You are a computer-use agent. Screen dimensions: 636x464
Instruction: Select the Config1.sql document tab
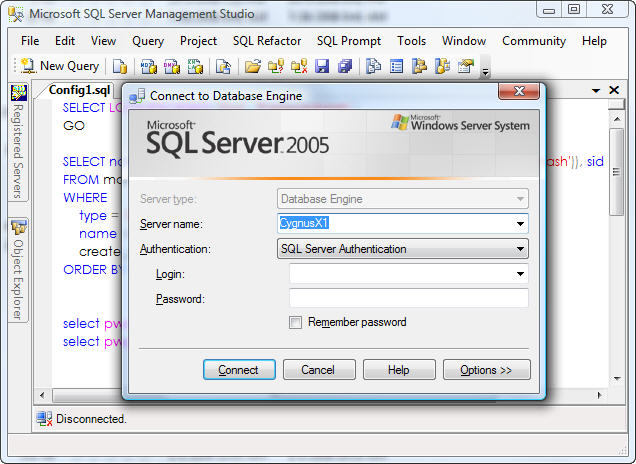point(80,90)
